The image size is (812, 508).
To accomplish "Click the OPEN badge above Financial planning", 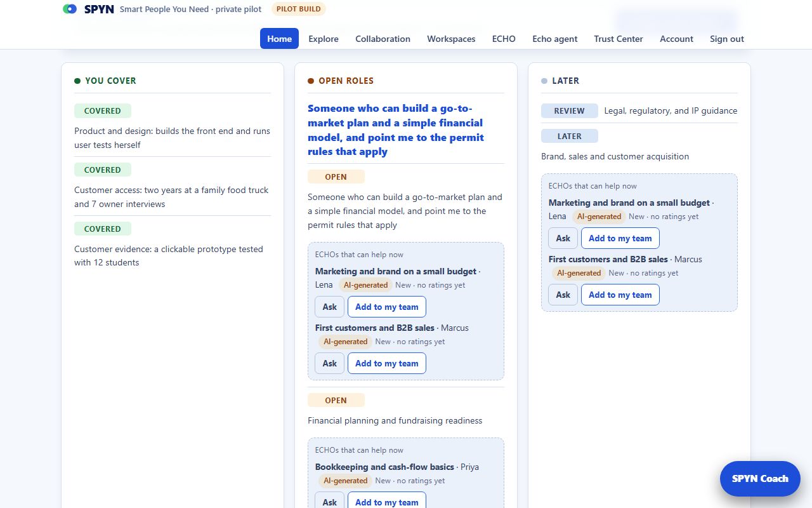I will [336, 400].
